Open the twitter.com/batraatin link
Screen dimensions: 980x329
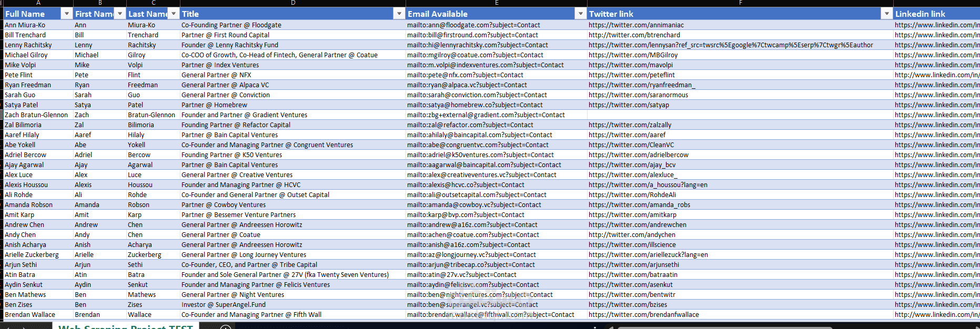(x=633, y=274)
